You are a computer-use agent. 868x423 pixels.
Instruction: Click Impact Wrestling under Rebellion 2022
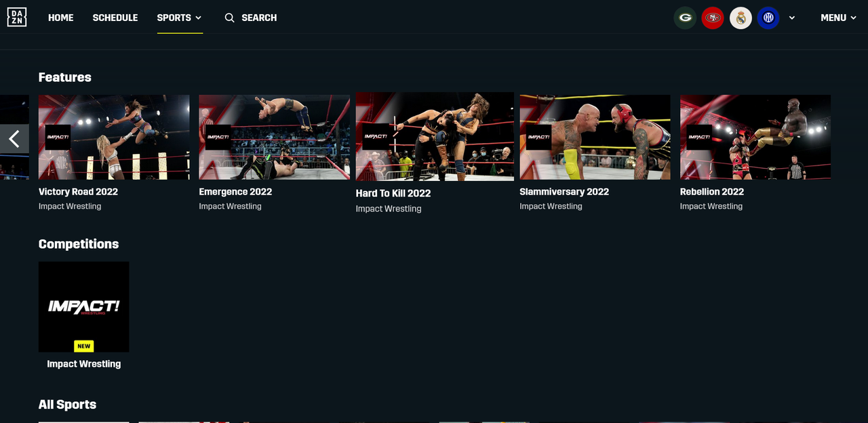pyautogui.click(x=711, y=206)
